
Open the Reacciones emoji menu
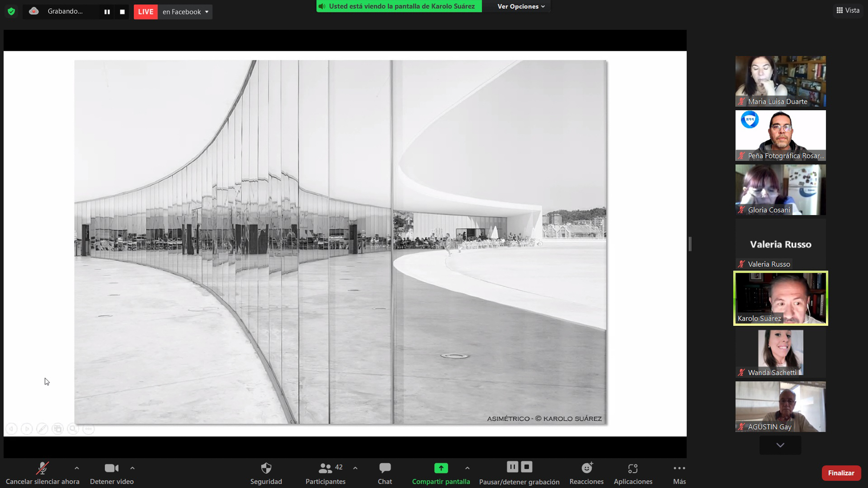coord(586,473)
